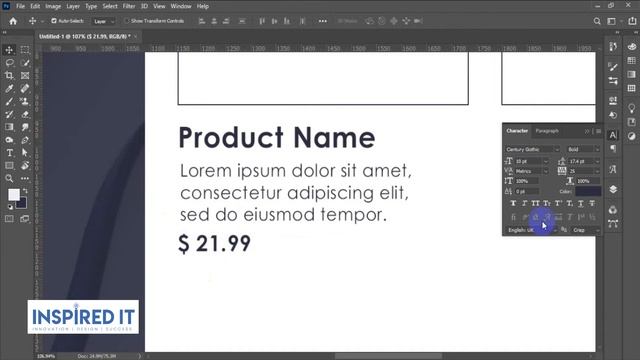Open the Auto-Select Layer dropdown
This screenshot has height=360, width=640.
pyautogui.click(x=104, y=21)
